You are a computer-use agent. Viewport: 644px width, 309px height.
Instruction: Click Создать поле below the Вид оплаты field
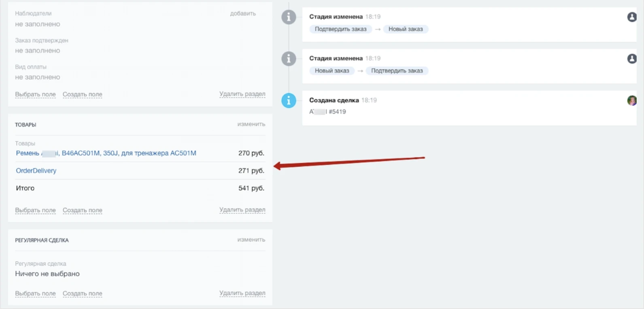pos(82,94)
